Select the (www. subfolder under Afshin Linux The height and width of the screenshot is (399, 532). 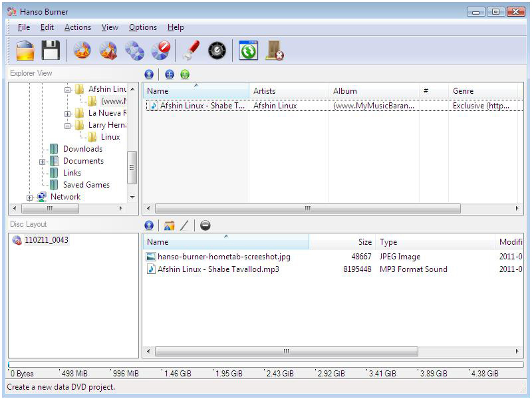(114, 101)
